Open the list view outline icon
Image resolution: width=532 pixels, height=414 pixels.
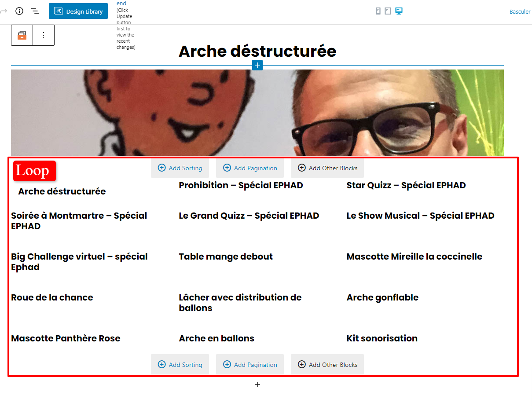pyautogui.click(x=35, y=11)
